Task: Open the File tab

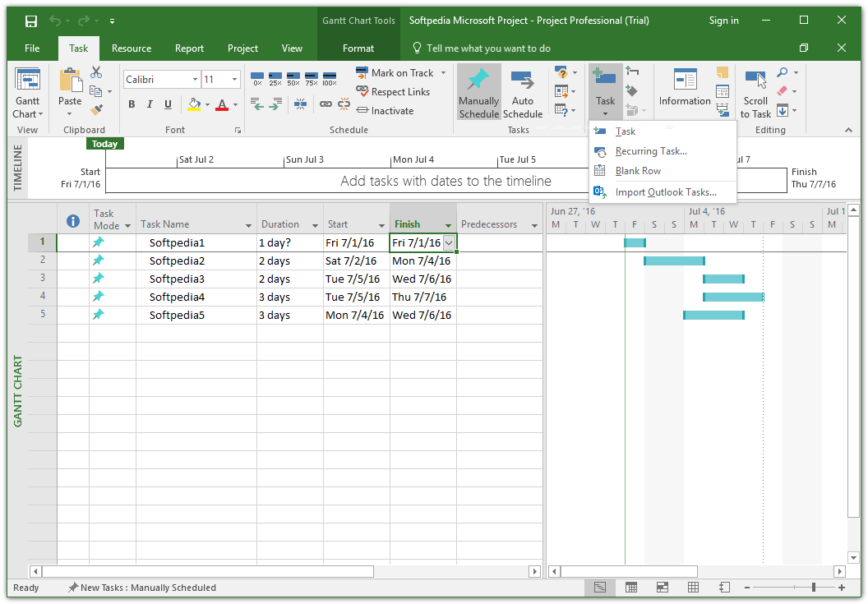Action: (x=32, y=48)
